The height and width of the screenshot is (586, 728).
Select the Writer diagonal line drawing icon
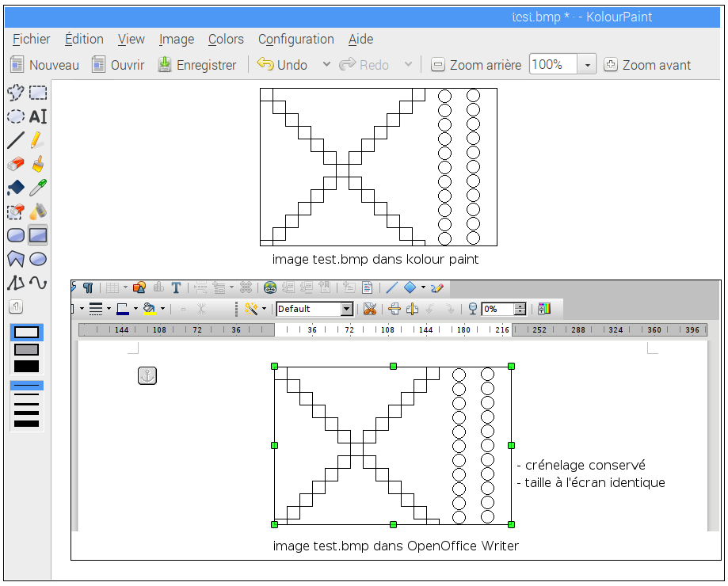391,288
